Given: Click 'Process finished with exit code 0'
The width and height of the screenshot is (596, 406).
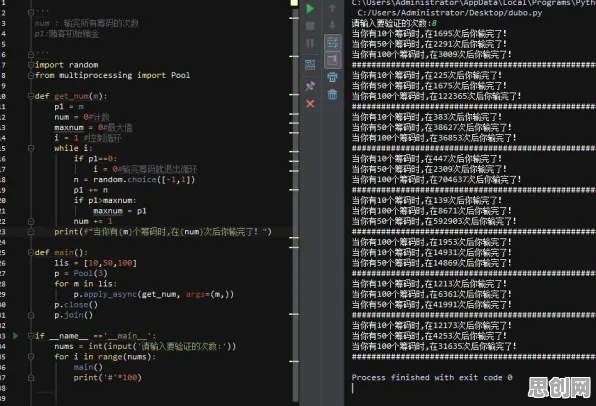Looking at the screenshot, I should point(432,377).
